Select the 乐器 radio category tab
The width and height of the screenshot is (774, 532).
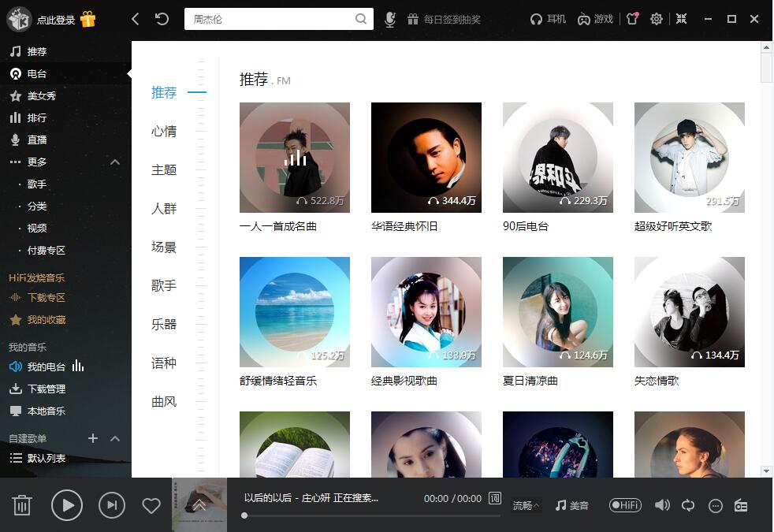(163, 324)
